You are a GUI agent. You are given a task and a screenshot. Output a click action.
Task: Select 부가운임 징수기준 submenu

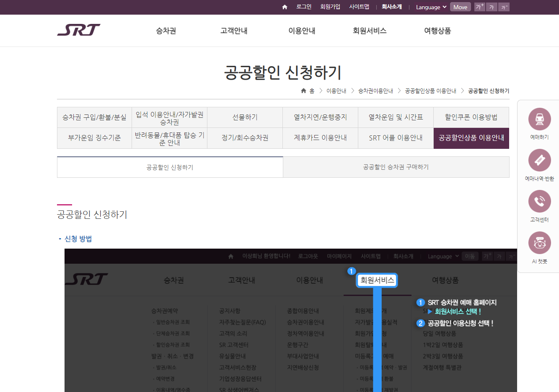click(x=94, y=138)
